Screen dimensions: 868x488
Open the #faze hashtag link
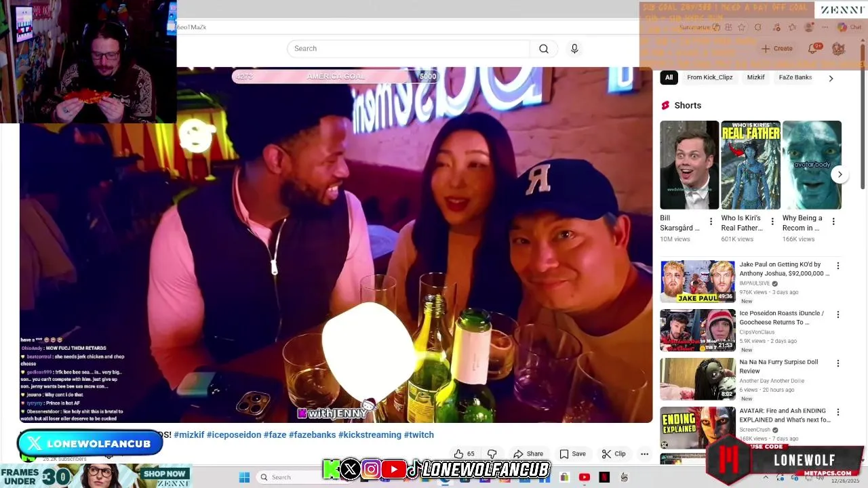[x=275, y=435]
